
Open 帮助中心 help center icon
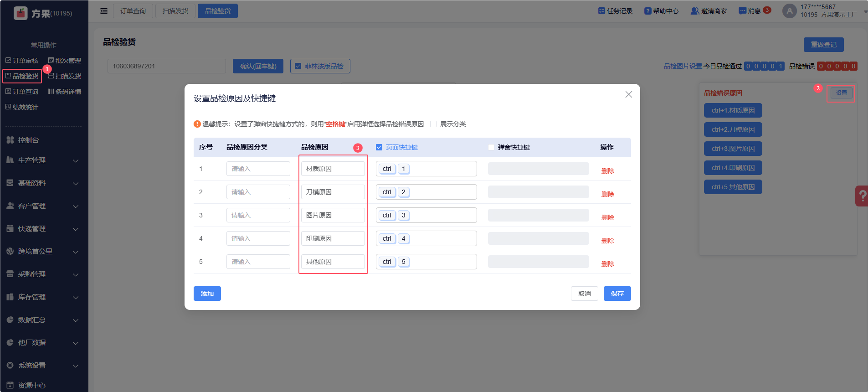647,11
